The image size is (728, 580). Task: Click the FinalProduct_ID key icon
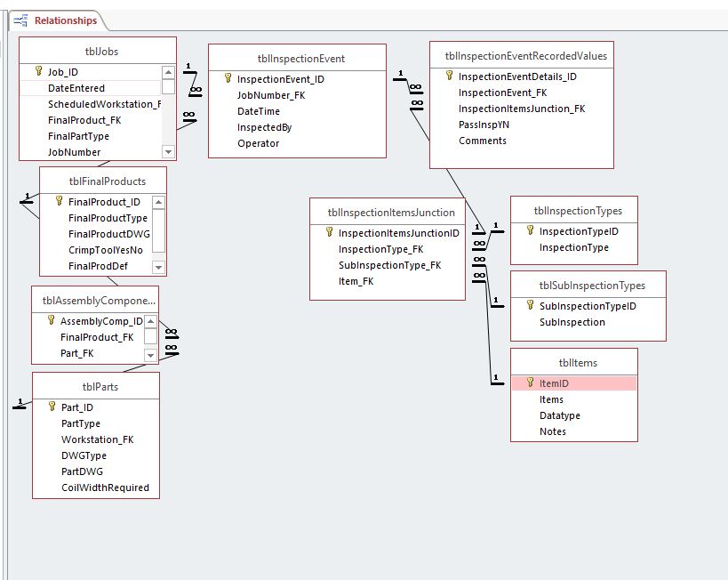(x=59, y=201)
